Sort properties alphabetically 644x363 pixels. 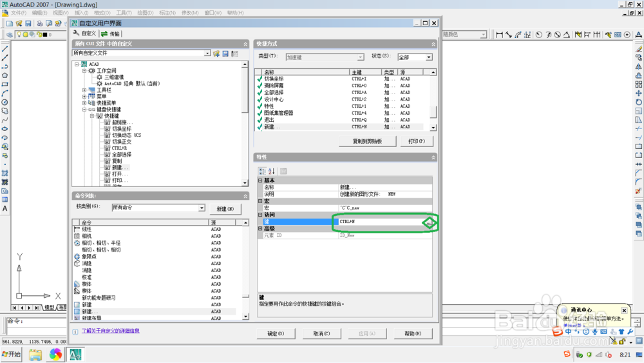click(272, 171)
